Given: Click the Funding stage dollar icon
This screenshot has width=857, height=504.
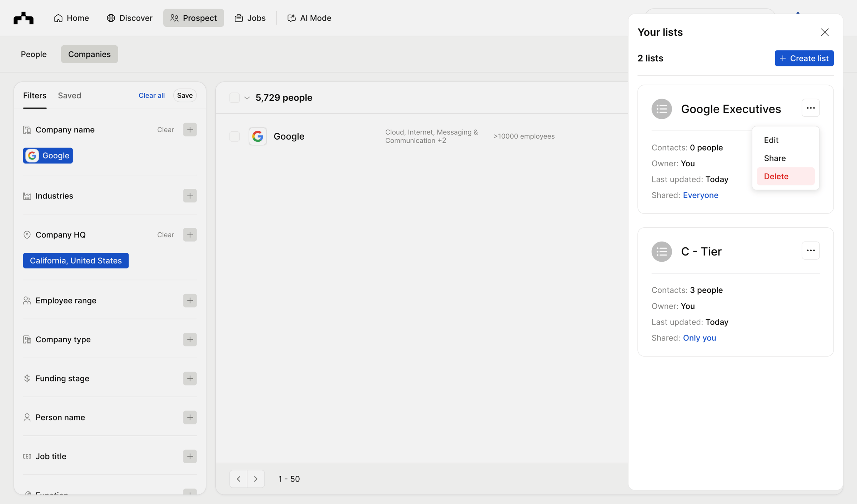Looking at the screenshot, I should tap(27, 378).
